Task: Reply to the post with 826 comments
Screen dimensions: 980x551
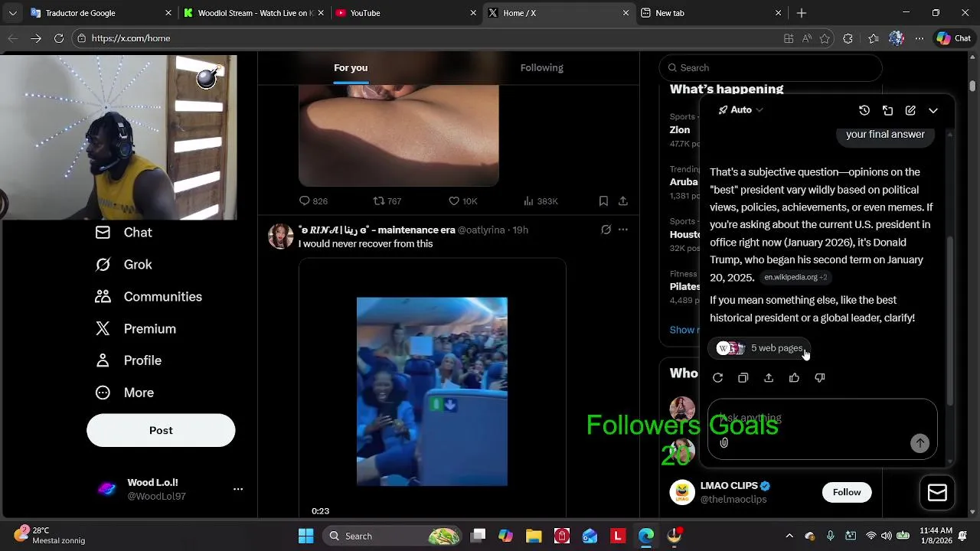Action: click(x=313, y=201)
